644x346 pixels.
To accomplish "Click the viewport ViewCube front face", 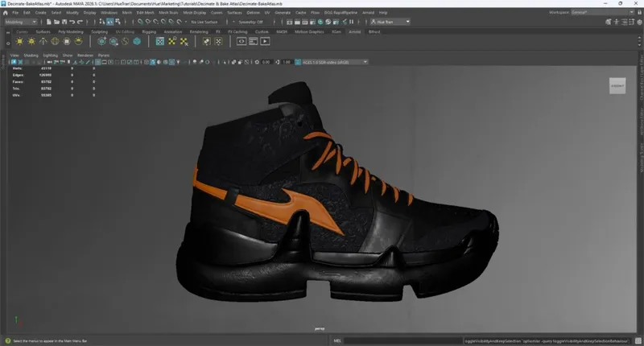I will 617,86.
